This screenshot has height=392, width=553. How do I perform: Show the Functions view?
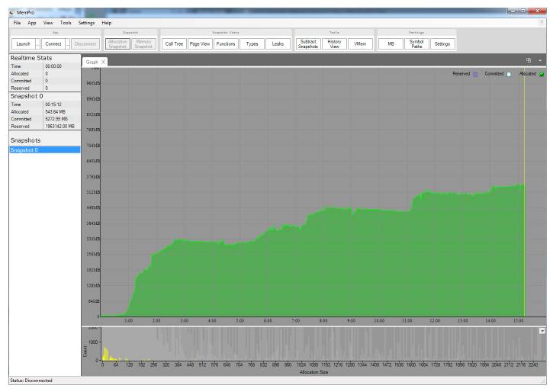[x=226, y=44]
